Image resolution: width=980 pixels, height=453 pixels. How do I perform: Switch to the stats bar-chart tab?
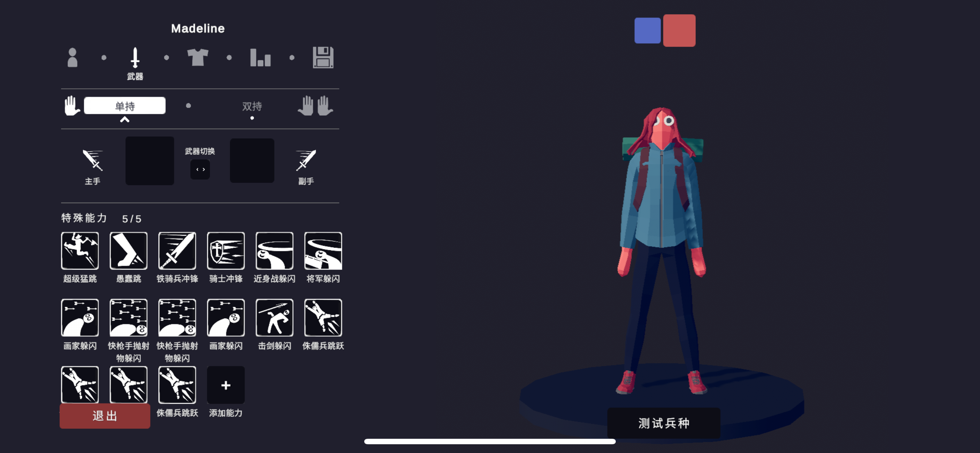(261, 58)
